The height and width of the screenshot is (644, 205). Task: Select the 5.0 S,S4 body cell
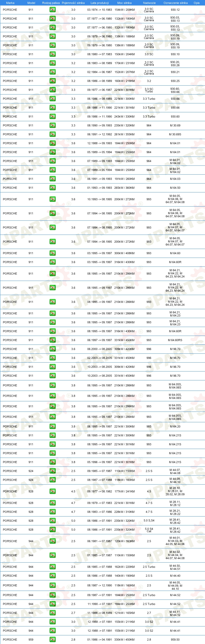click(x=149, y=521)
